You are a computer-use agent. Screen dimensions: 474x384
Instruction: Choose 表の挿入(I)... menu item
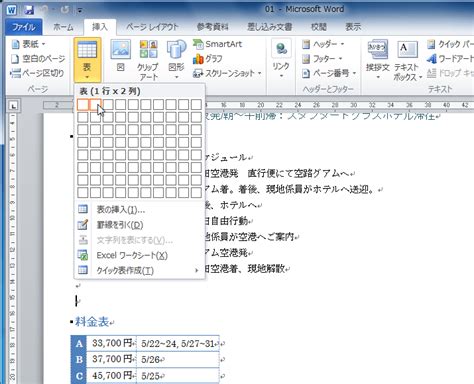coord(139,210)
